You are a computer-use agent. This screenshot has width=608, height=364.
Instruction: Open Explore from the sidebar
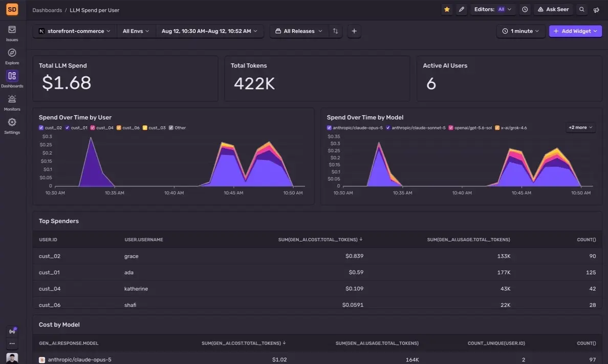point(12,57)
